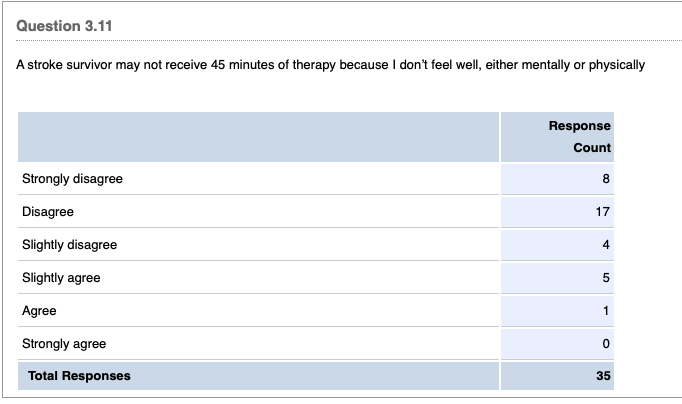Click the total value 35
682x404 pixels.
[603, 376]
